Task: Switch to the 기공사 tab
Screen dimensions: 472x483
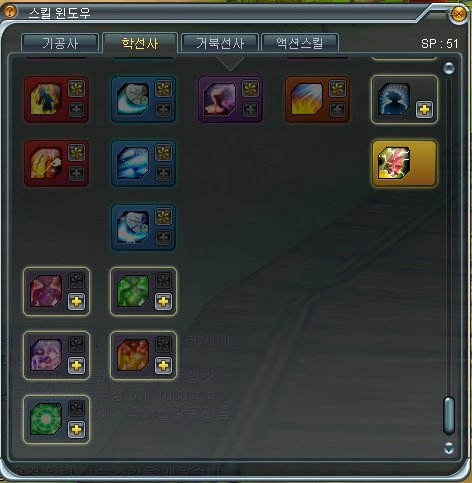Action: [60, 43]
